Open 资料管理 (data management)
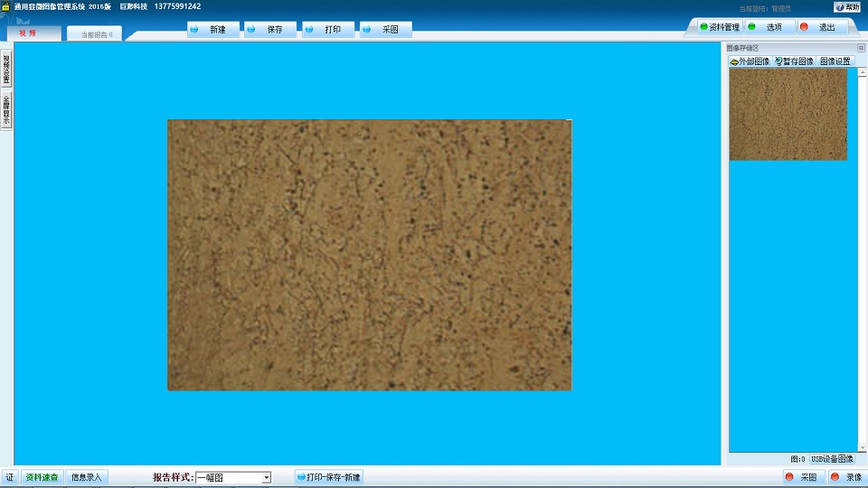Image resolution: width=868 pixels, height=488 pixels. click(x=720, y=26)
